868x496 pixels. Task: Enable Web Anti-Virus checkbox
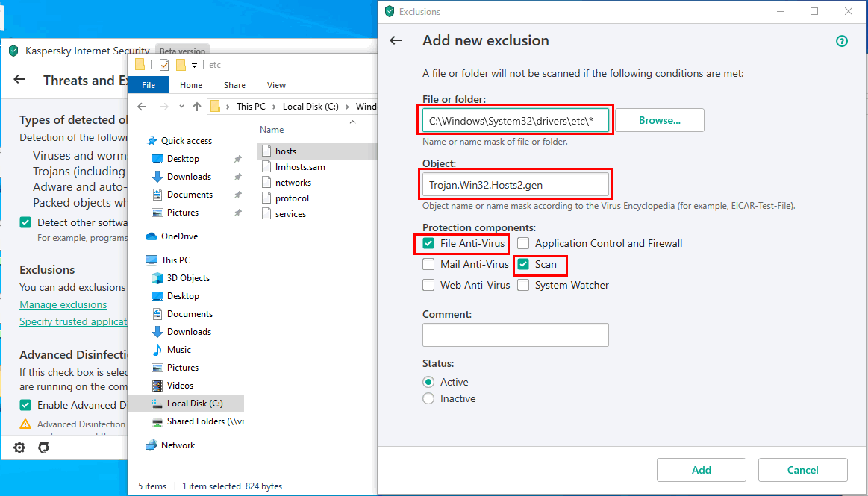tap(428, 285)
